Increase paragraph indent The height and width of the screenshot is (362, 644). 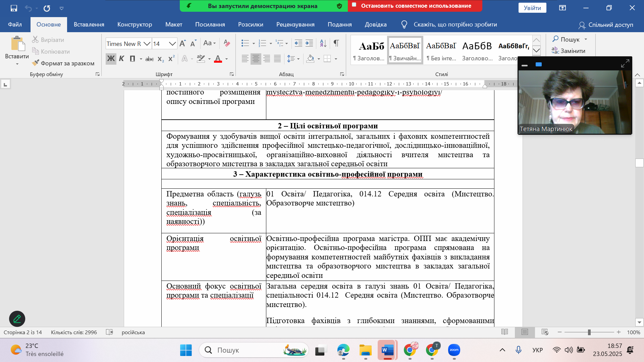[x=309, y=43]
